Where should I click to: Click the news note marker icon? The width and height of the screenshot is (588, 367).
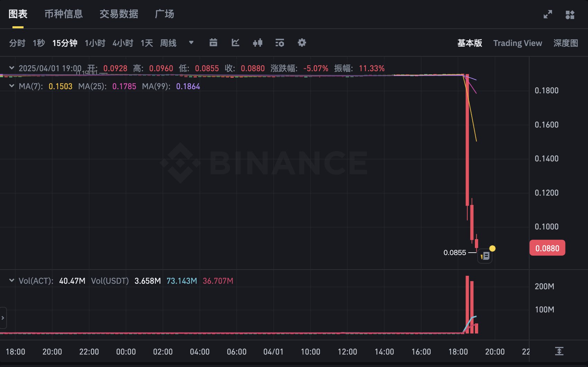tap(485, 256)
